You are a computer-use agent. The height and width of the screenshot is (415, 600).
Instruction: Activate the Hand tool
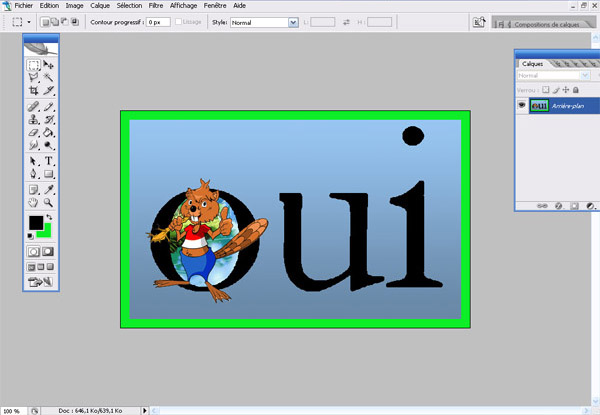click(33, 202)
